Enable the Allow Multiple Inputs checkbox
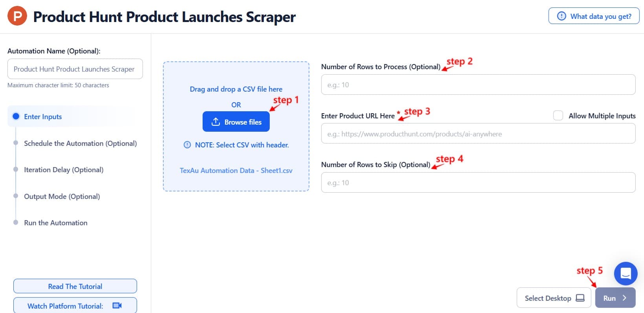 pyautogui.click(x=558, y=116)
